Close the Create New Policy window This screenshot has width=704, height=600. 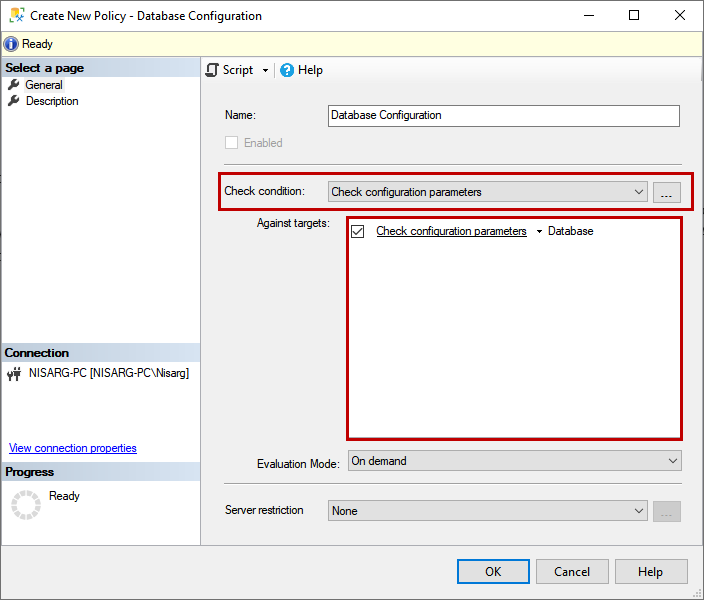(x=680, y=15)
